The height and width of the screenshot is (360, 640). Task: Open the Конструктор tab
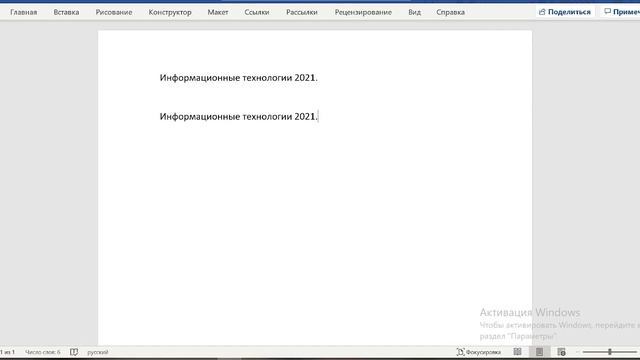click(x=170, y=12)
